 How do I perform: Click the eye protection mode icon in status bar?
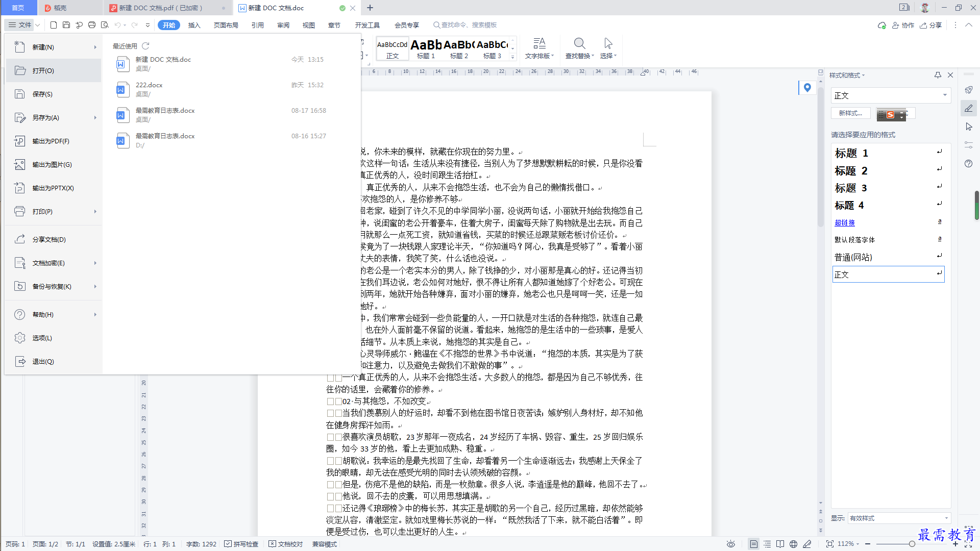tap(731, 544)
